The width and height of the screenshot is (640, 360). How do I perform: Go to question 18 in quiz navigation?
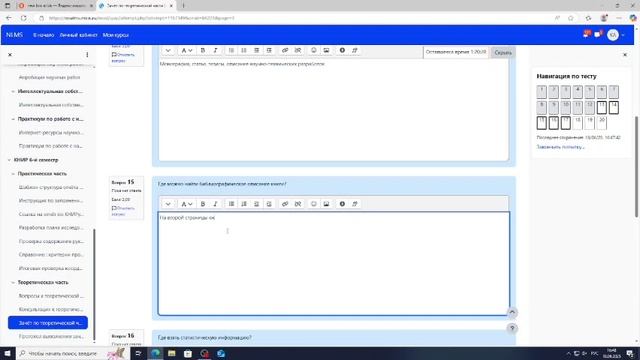tap(578, 123)
